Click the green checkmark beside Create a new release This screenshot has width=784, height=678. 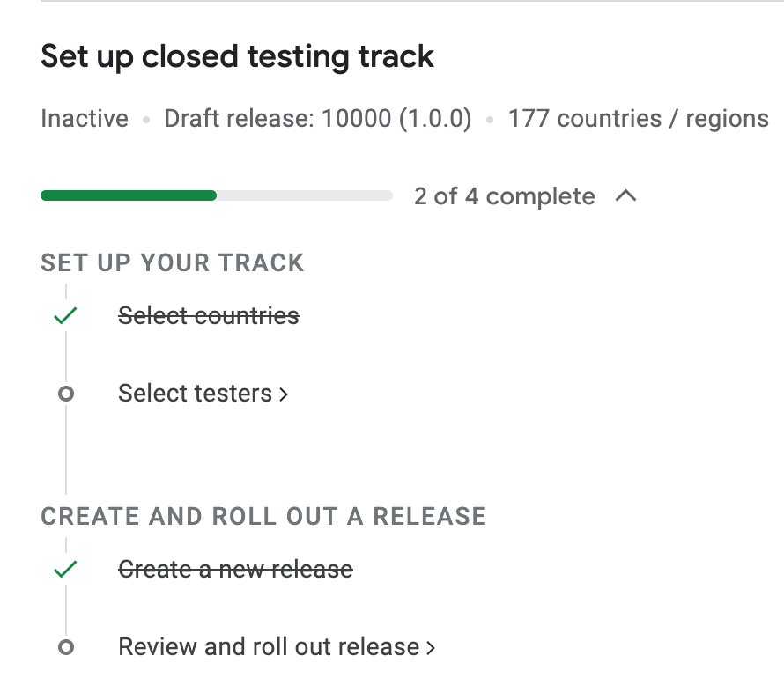65,570
